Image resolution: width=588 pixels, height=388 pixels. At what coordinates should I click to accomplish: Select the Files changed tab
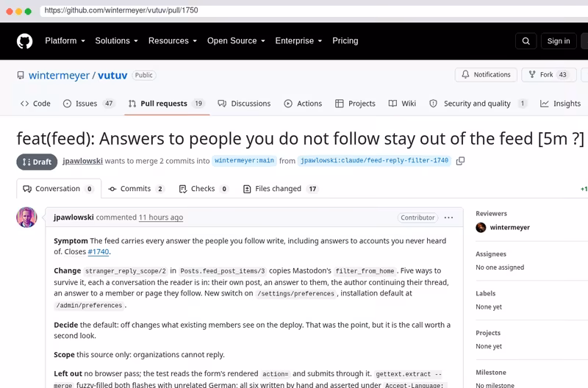[281, 189]
